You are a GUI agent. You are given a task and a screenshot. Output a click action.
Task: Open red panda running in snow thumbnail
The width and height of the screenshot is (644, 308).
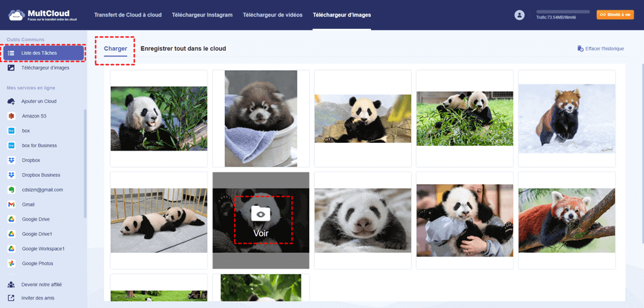coord(566,118)
